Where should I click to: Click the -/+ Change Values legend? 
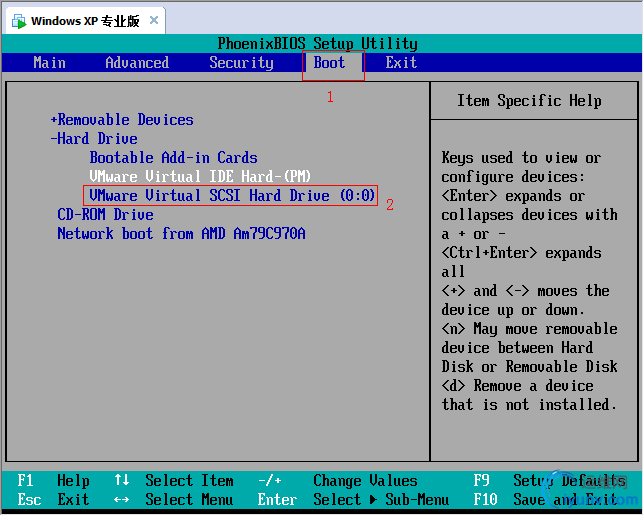pyautogui.click(x=338, y=480)
